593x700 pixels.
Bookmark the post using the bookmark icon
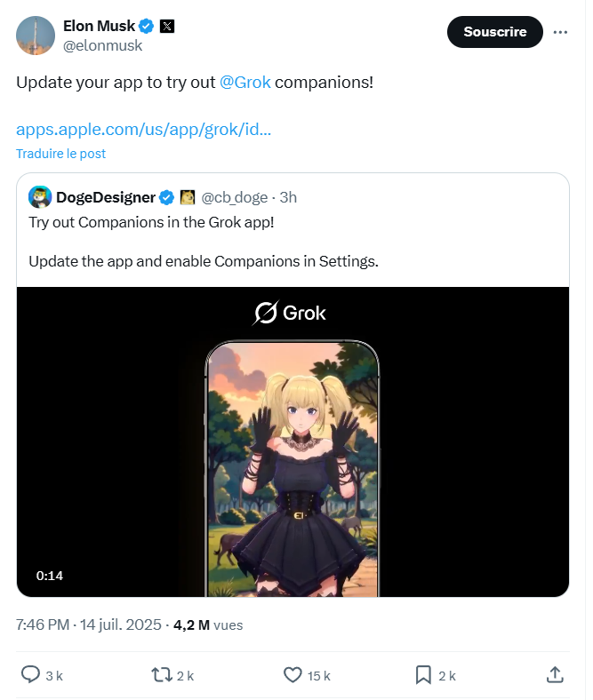(x=423, y=675)
